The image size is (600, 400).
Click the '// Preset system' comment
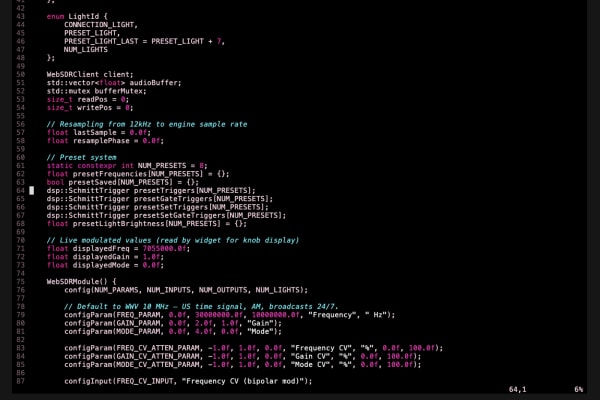82,157
